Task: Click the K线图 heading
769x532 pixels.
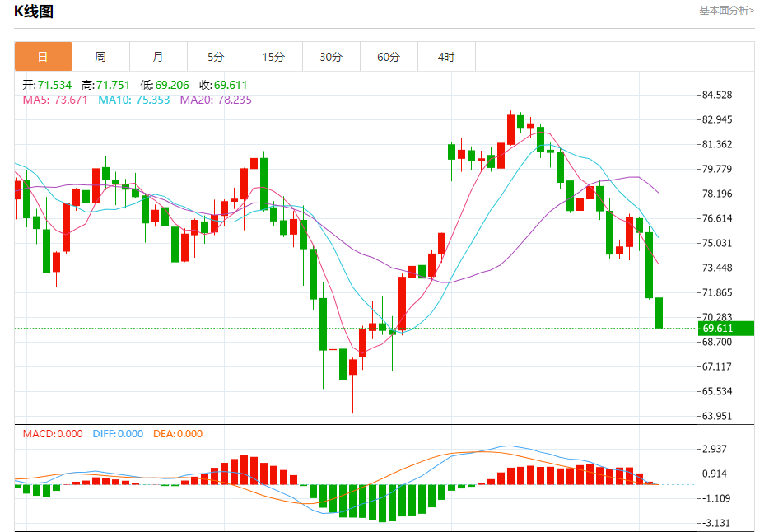Action: click(x=34, y=12)
